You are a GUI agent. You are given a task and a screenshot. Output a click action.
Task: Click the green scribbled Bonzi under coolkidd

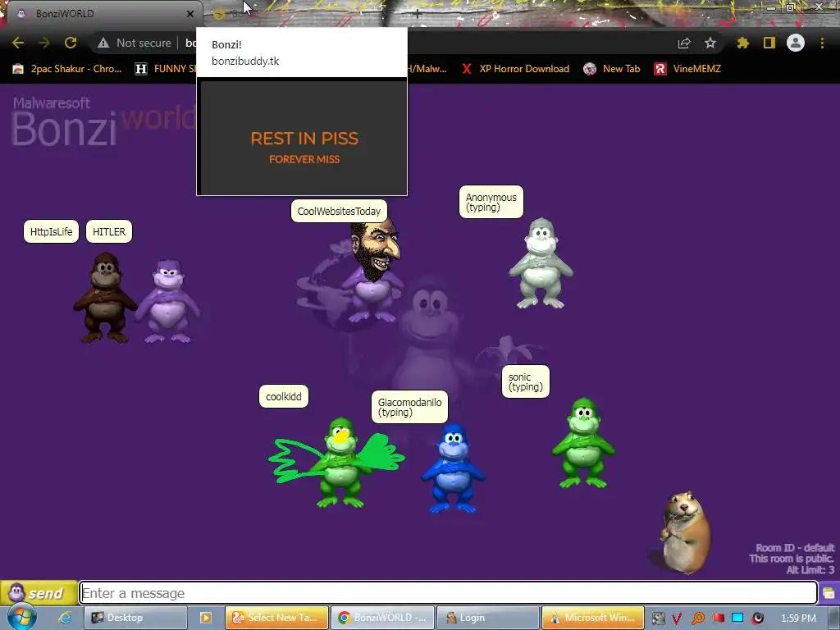340,463
